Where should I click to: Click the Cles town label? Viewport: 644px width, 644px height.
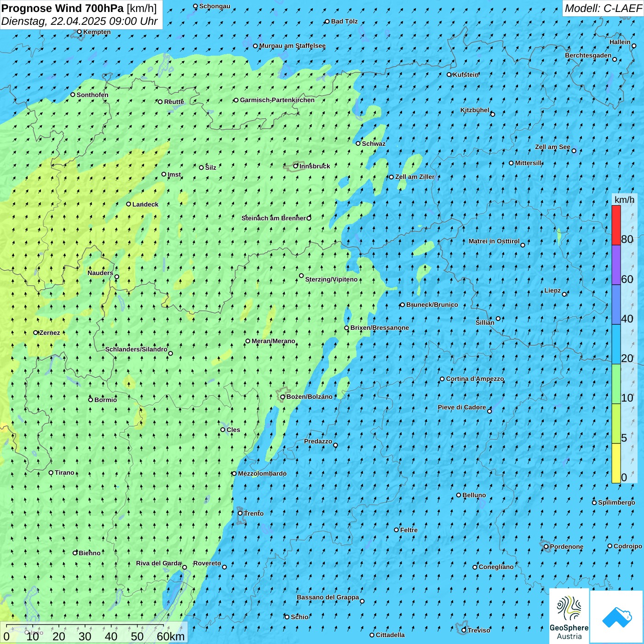(x=233, y=430)
